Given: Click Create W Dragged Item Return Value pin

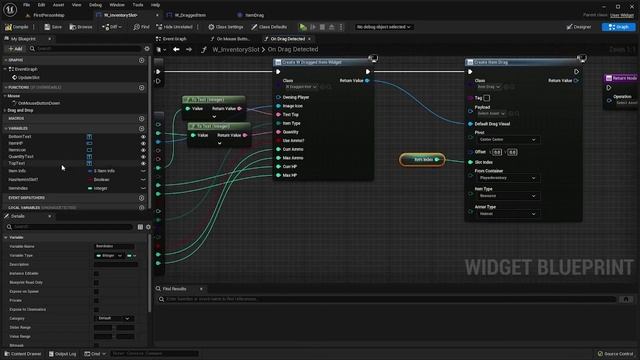Looking at the screenshot, I should pyautogui.click(x=367, y=81).
